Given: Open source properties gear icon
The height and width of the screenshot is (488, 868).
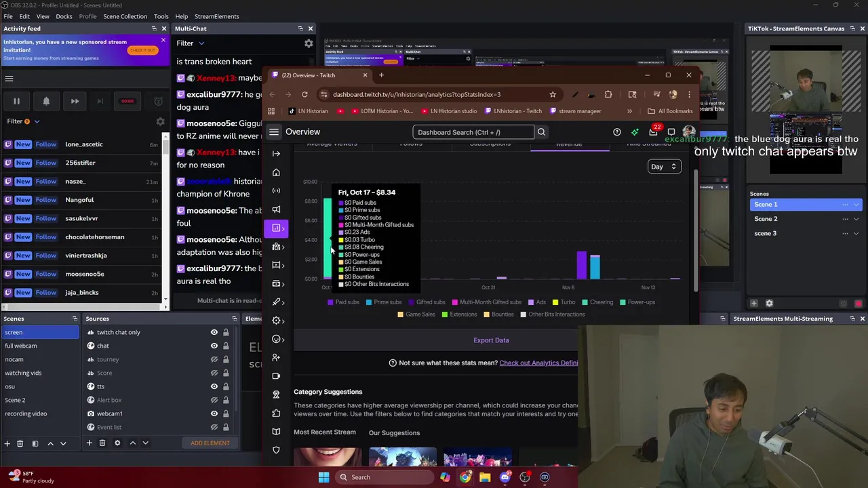Looking at the screenshot, I should click(117, 443).
